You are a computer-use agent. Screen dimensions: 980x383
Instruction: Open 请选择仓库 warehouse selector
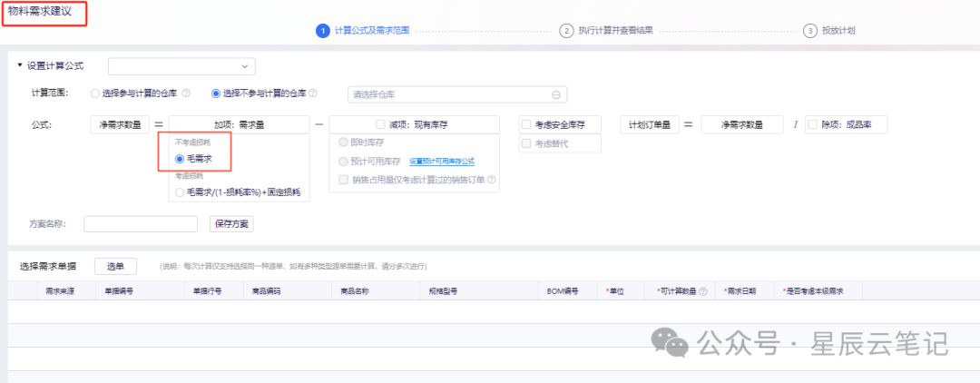tap(456, 94)
